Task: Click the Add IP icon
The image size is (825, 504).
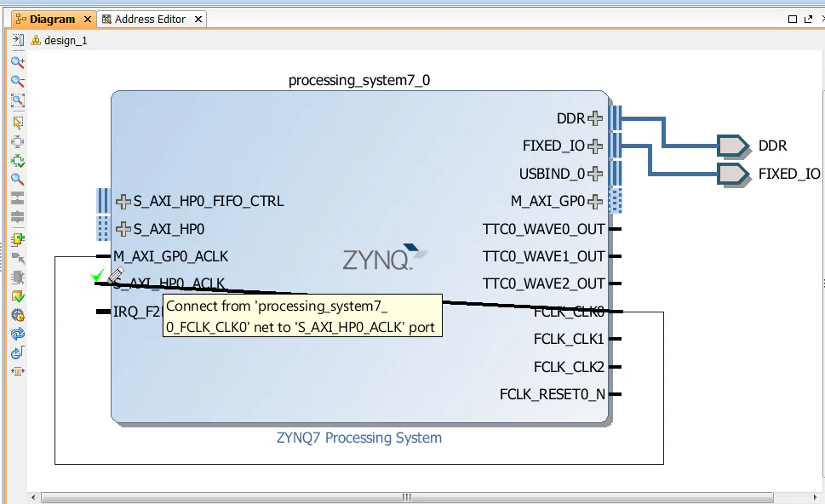Action: coord(17,239)
